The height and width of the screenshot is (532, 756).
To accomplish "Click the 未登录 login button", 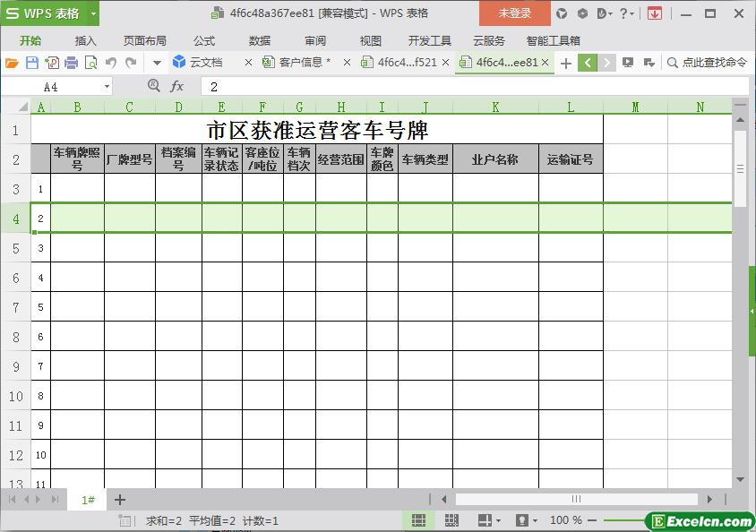I will coord(514,13).
